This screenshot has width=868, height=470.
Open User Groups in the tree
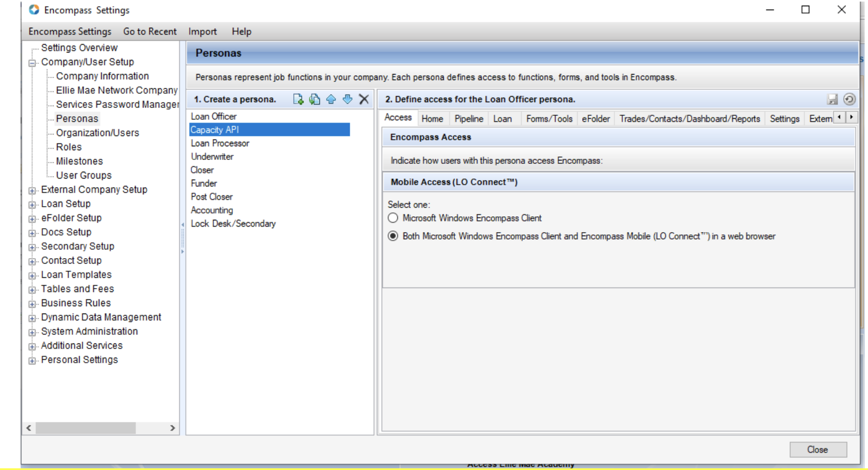coord(84,176)
